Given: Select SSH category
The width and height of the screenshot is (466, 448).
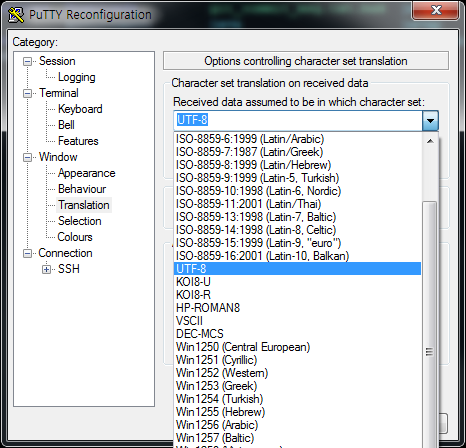Looking at the screenshot, I should (69, 269).
